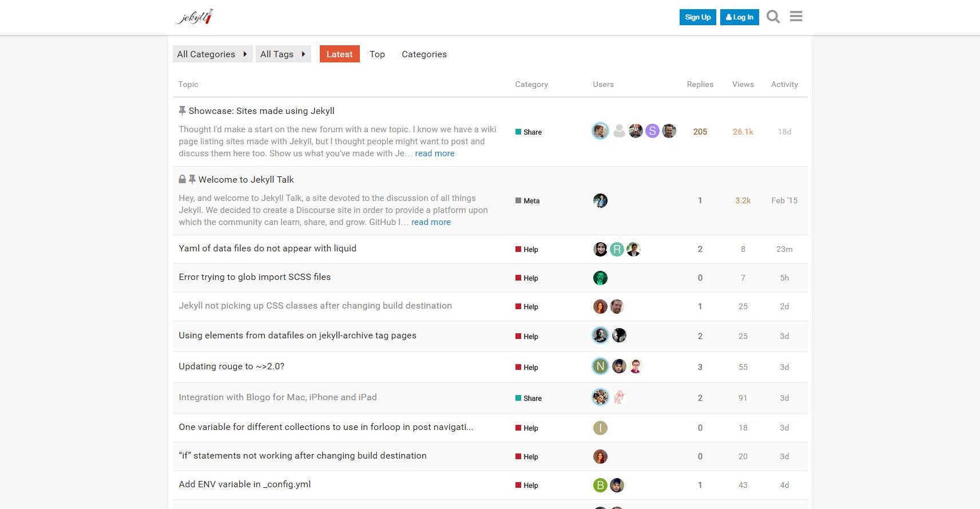Click read more on Showcase topic

point(435,153)
